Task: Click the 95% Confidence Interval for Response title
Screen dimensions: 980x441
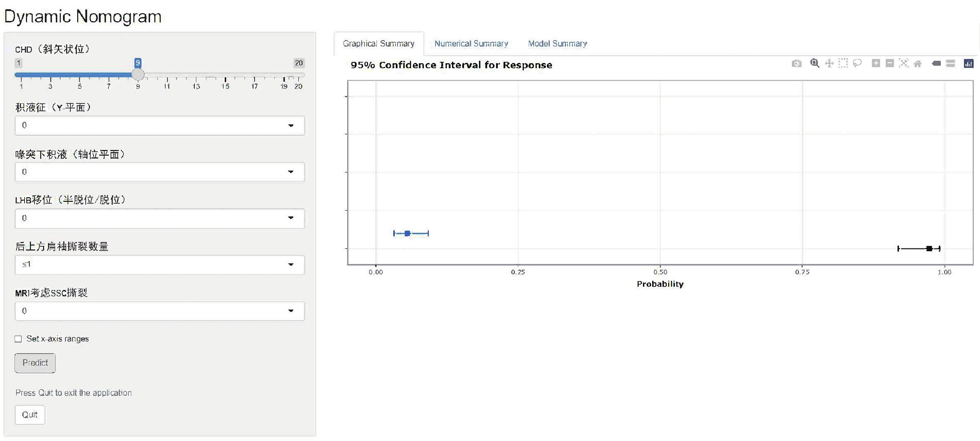Action: 451,65
